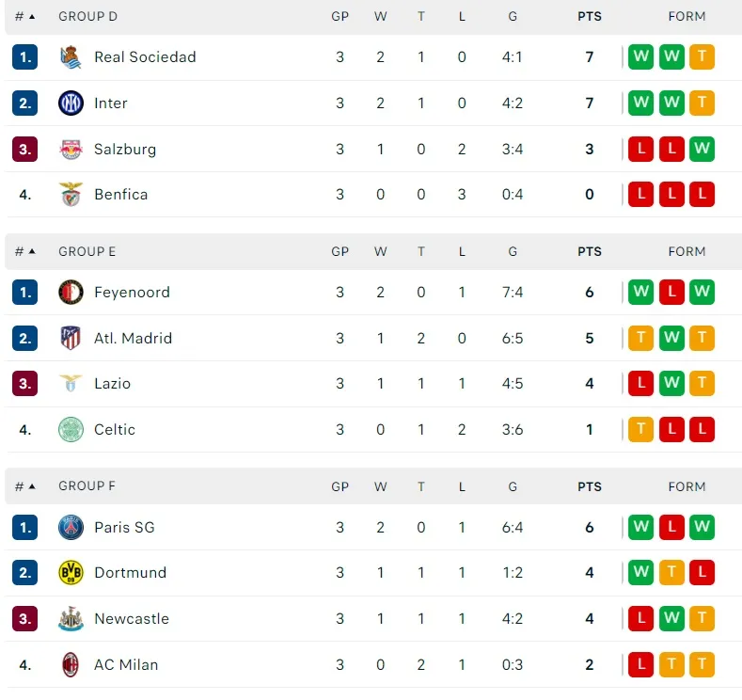Click the Feyenoord club logo
742x700 pixels.
[71, 293]
